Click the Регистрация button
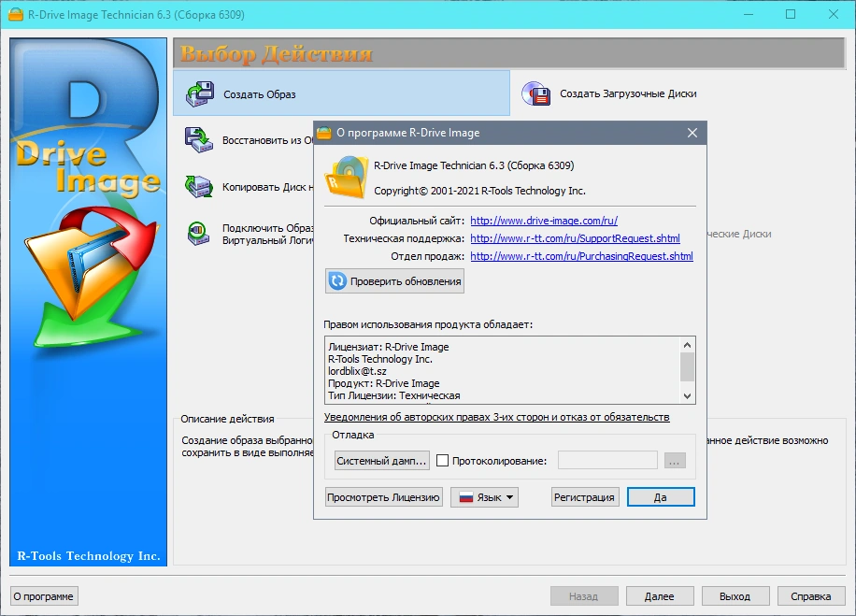This screenshot has height=616, width=856. [x=585, y=497]
